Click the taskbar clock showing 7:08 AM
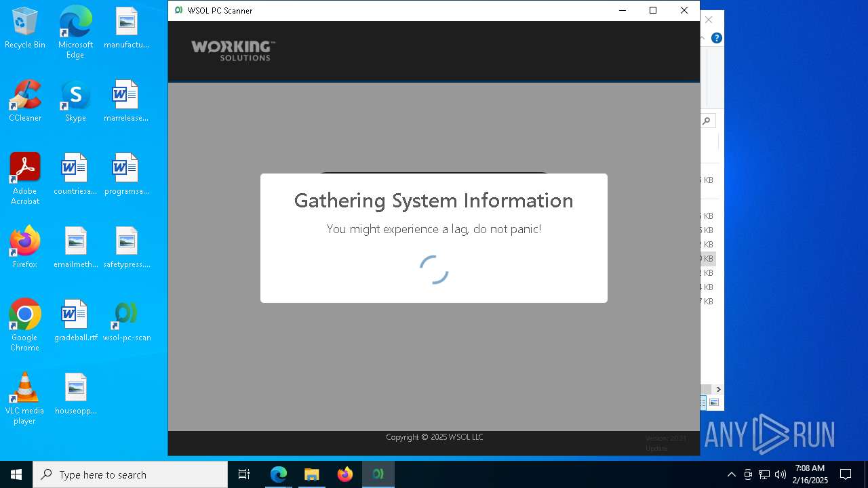Viewport: 868px width, 488px height. (x=810, y=474)
